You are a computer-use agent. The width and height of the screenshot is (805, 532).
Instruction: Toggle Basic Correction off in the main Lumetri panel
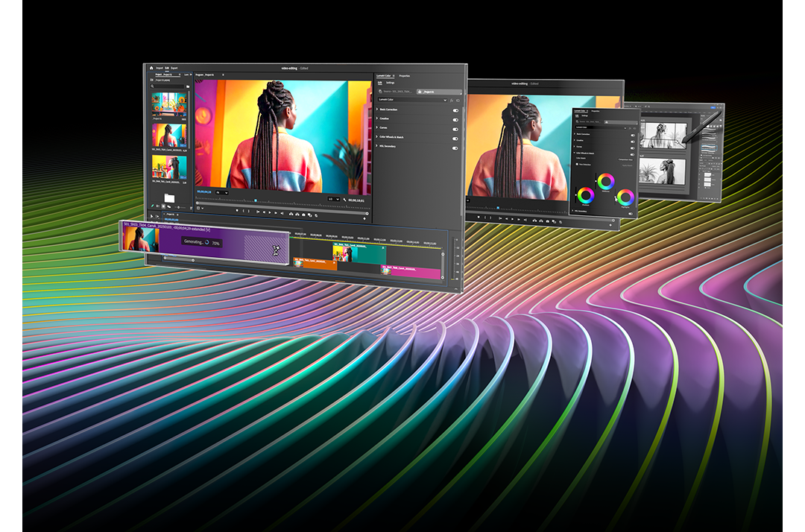click(455, 110)
